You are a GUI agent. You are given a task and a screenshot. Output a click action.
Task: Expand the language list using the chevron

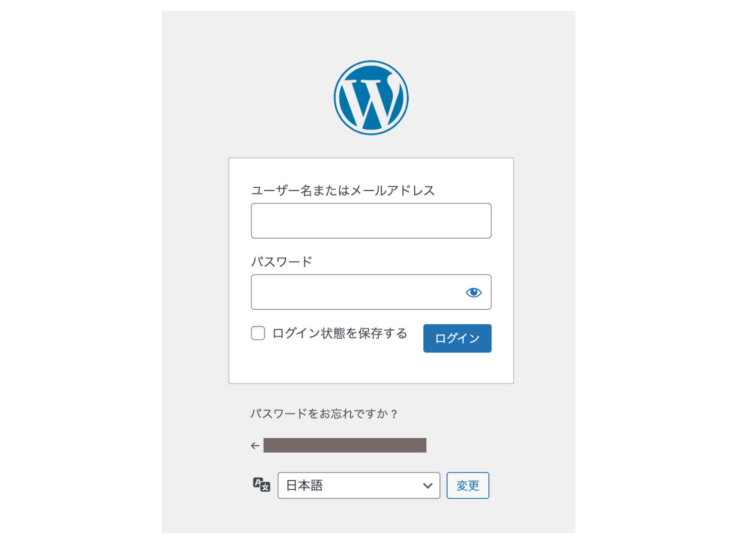coord(427,486)
